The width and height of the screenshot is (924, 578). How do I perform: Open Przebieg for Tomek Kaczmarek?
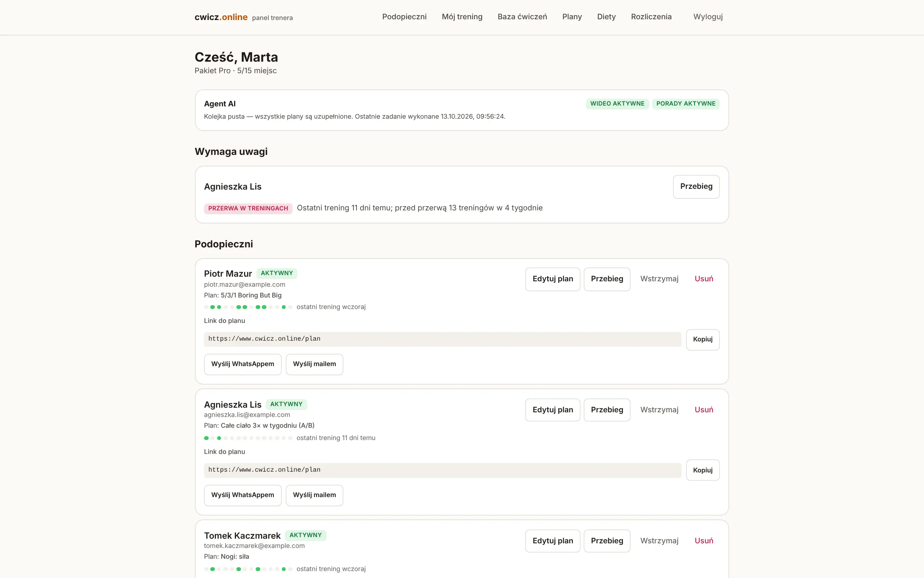point(607,541)
